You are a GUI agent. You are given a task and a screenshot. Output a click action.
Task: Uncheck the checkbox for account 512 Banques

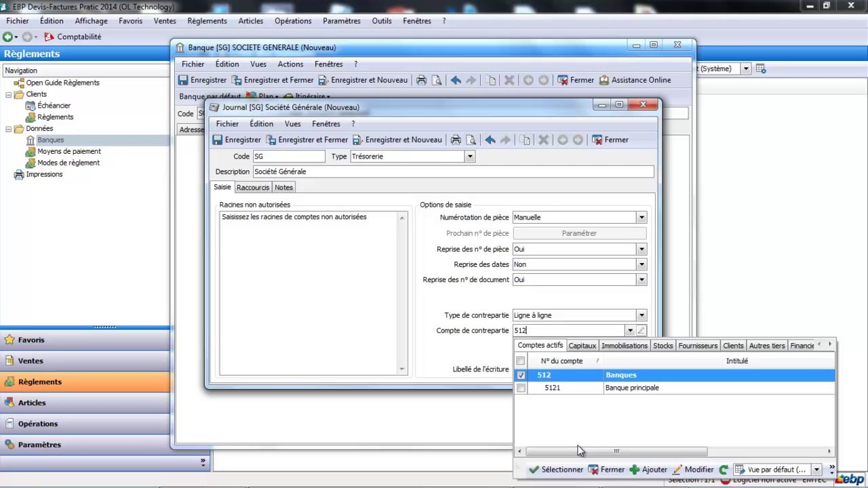(x=521, y=375)
